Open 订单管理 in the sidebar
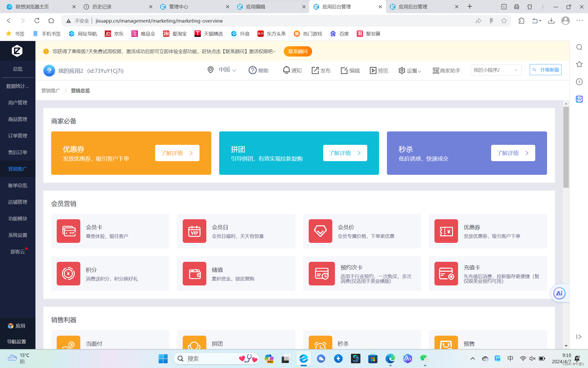Screen dimensions: 588x368 tap(18, 136)
